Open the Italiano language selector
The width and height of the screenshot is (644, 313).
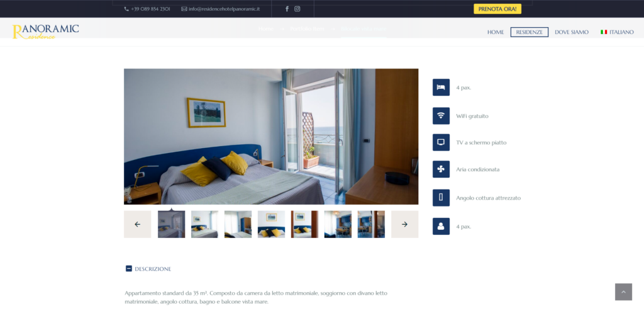[617, 32]
